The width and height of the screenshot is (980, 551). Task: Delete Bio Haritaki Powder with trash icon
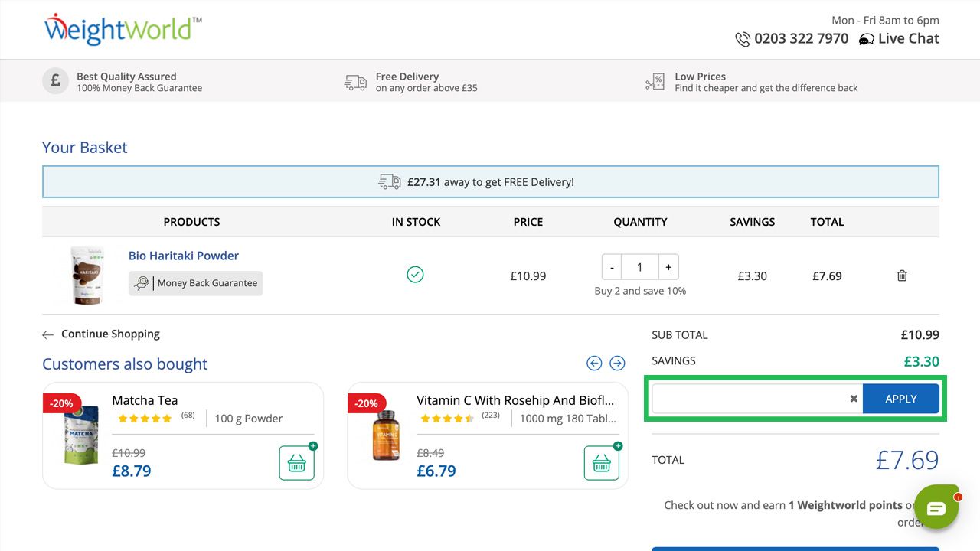(902, 275)
